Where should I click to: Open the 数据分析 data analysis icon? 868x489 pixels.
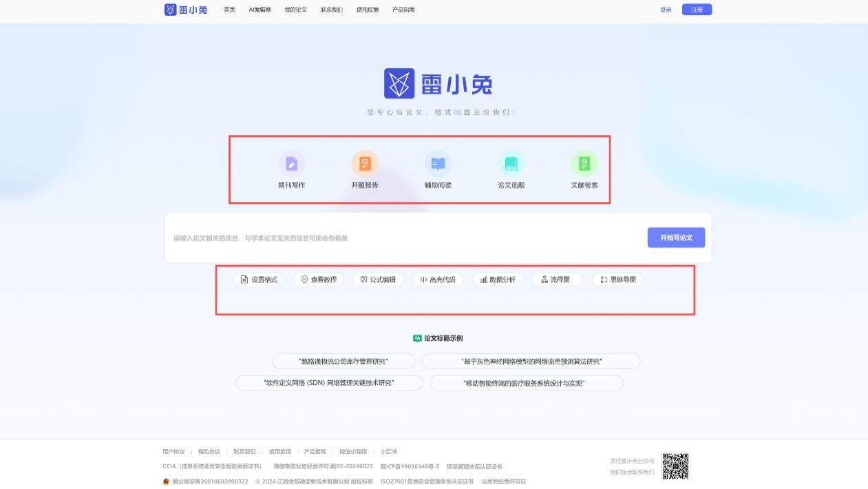(498, 280)
